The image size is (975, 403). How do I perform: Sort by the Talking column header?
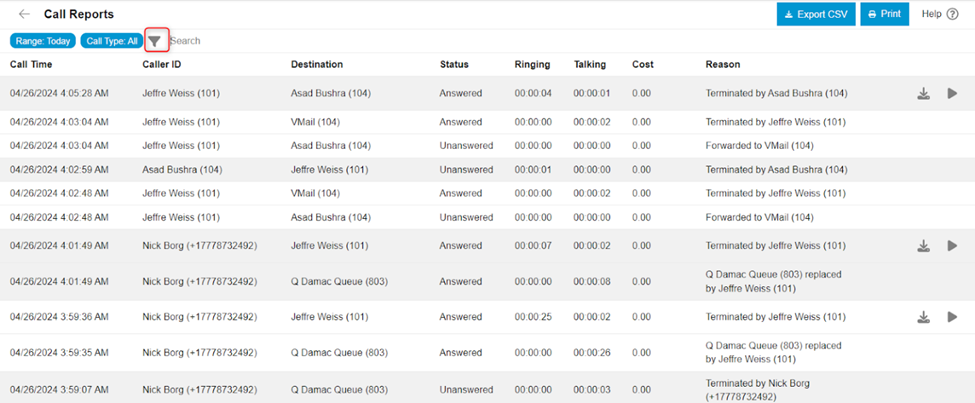pyautogui.click(x=590, y=65)
